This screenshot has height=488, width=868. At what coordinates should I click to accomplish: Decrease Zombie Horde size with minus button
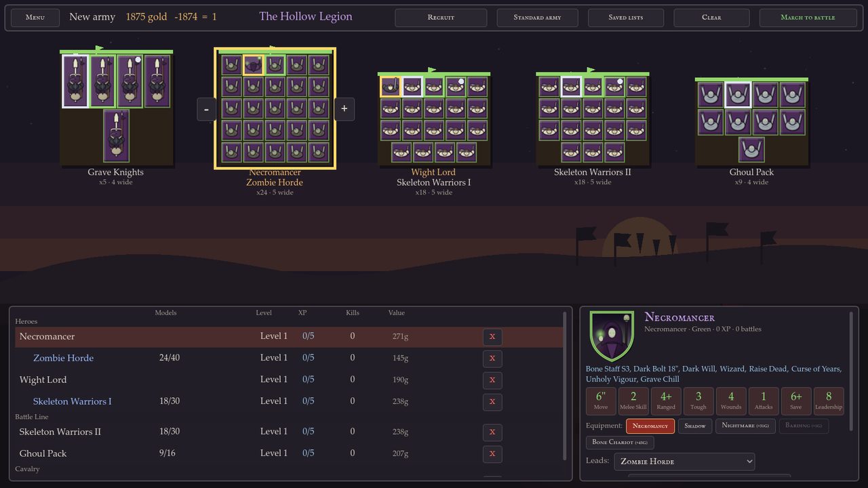point(207,108)
